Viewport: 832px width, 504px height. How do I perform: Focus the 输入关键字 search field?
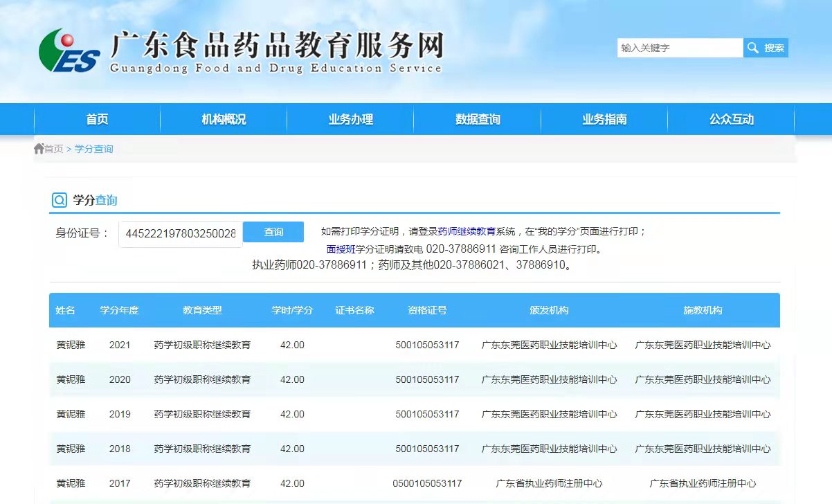tap(680, 48)
